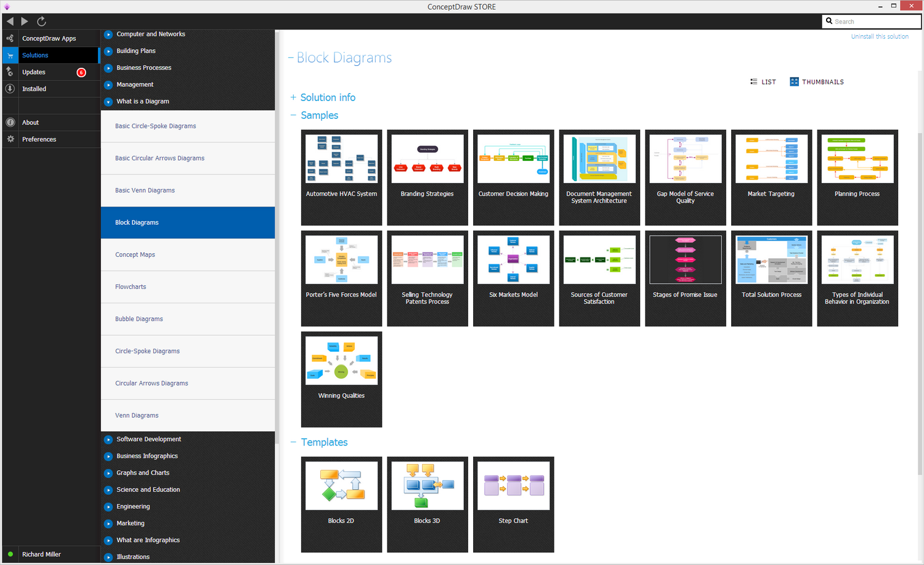Expand the Software Development category

pyautogui.click(x=108, y=439)
